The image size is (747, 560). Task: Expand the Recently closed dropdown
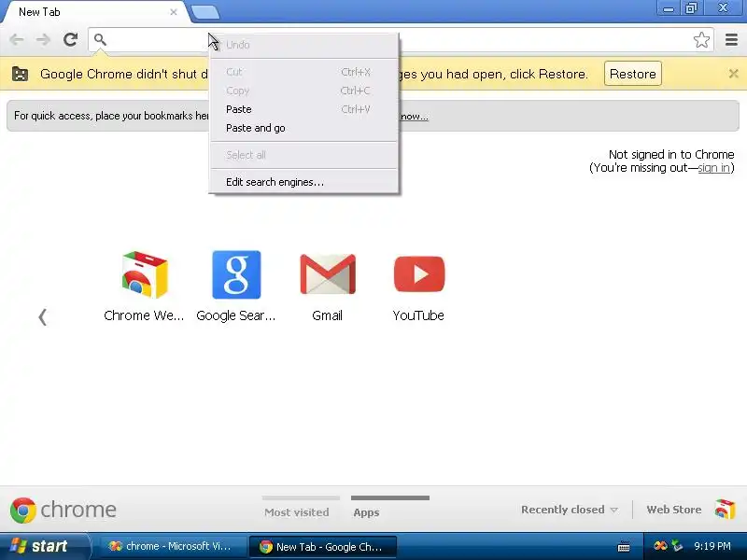tap(570, 510)
